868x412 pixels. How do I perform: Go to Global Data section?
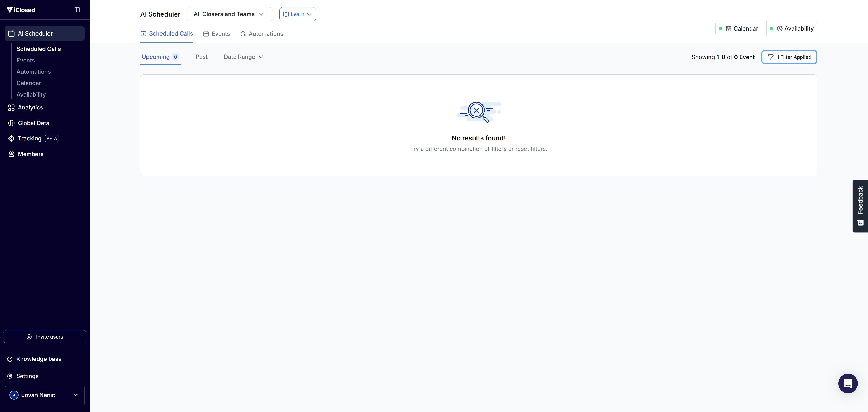coord(33,123)
